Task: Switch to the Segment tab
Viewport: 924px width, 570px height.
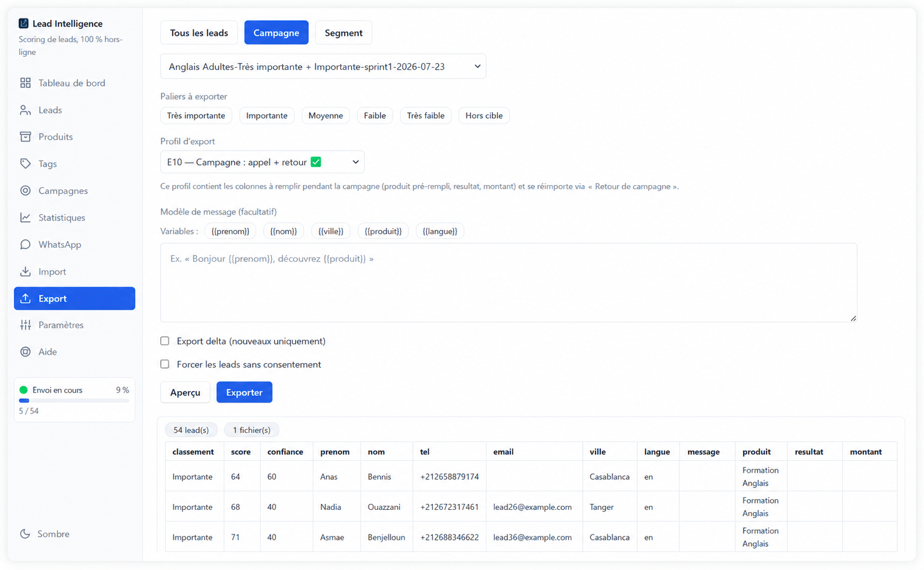Action: (344, 32)
